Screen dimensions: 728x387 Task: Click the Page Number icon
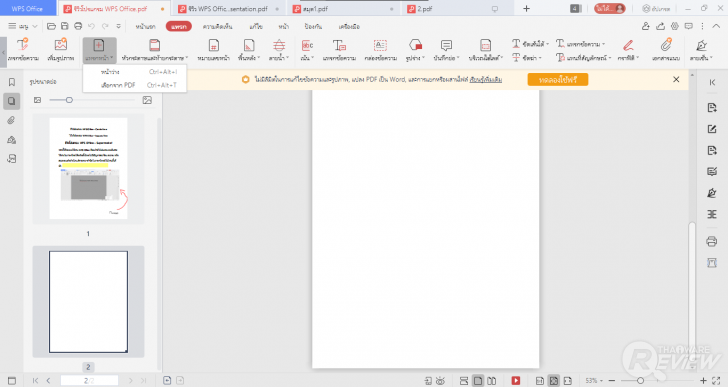214,45
